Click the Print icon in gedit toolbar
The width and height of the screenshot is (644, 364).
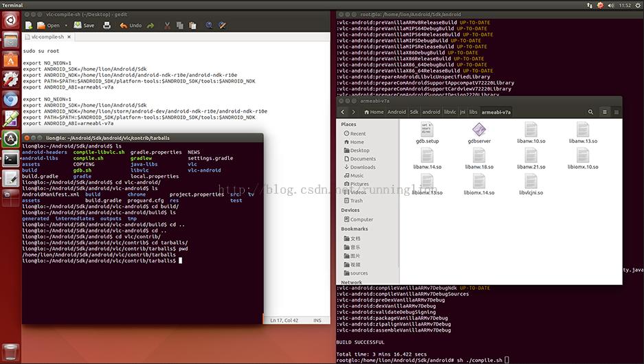point(107,25)
